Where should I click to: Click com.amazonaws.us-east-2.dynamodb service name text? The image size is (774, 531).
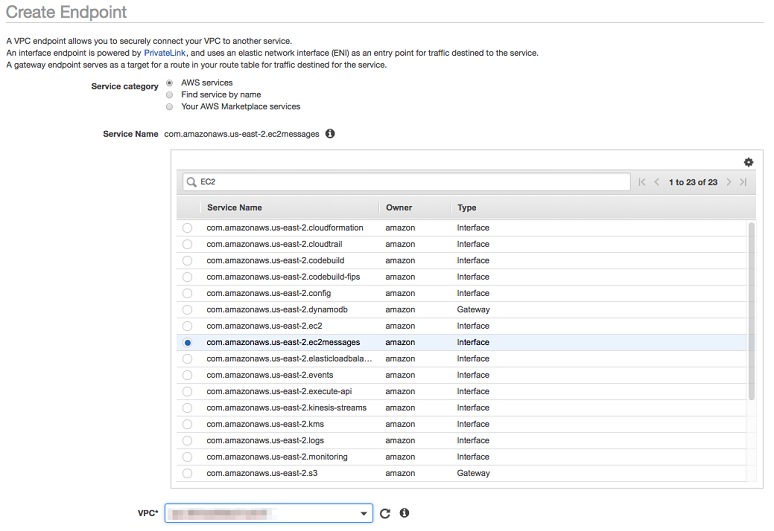point(277,310)
